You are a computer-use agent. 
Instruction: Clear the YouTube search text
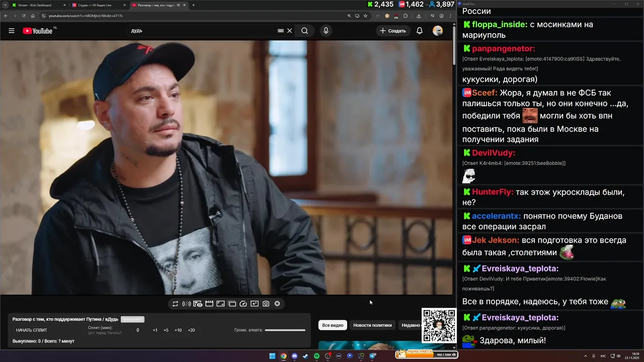289,31
